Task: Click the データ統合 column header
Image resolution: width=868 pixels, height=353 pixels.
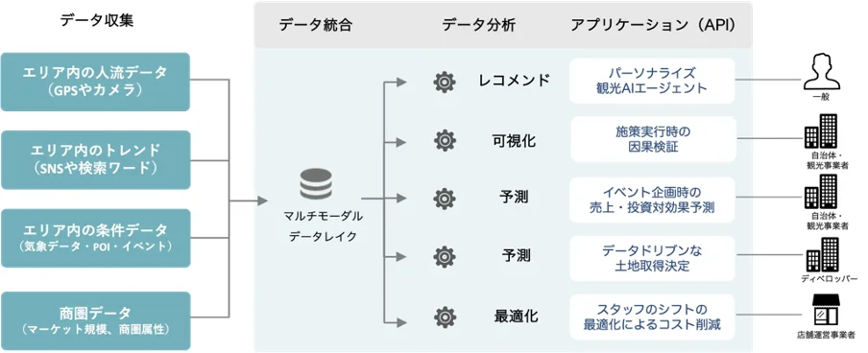Action: pos(315,26)
